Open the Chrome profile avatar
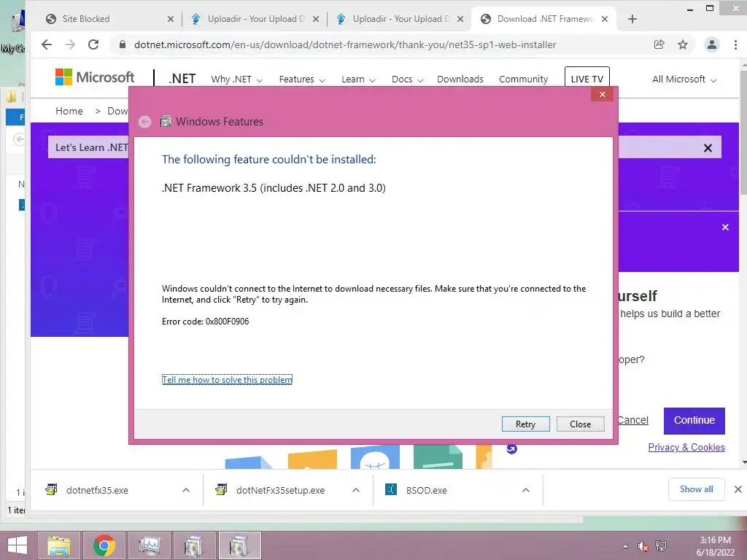Image resolution: width=747 pixels, height=560 pixels. tap(712, 44)
